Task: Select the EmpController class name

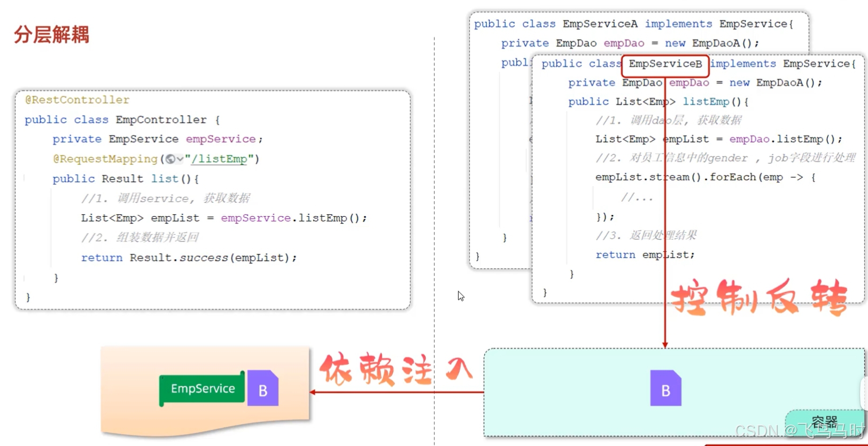Action: (161, 120)
